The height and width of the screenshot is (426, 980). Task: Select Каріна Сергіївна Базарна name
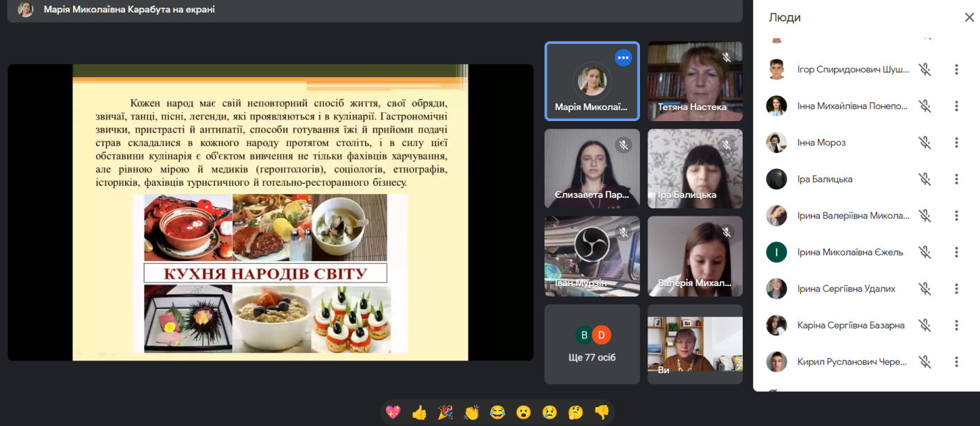click(851, 325)
